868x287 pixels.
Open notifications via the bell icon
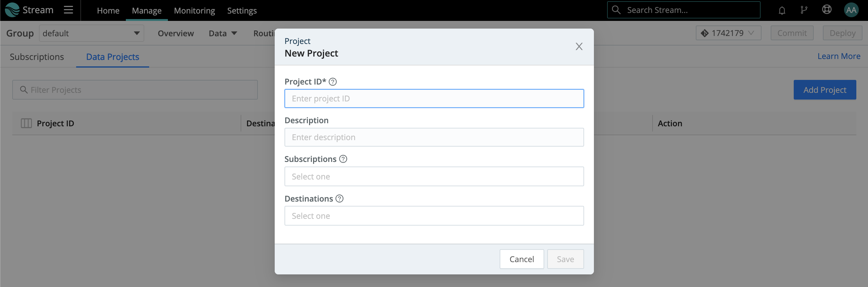pyautogui.click(x=781, y=10)
